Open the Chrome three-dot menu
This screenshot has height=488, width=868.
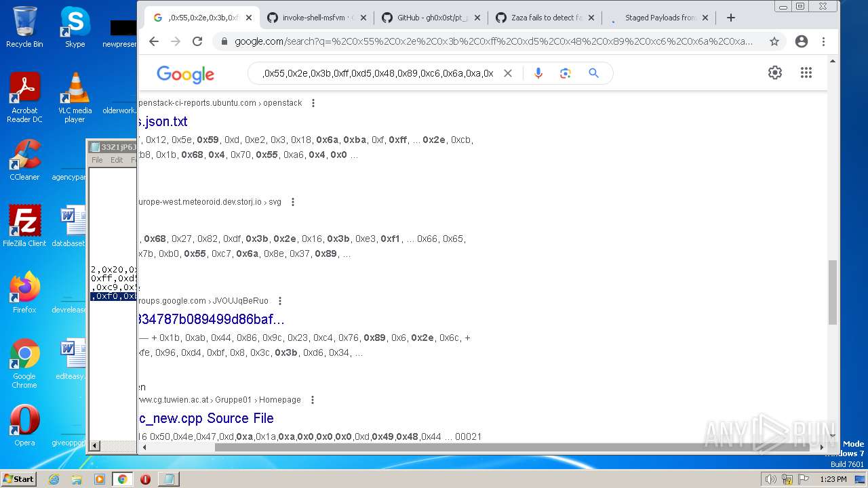(823, 41)
